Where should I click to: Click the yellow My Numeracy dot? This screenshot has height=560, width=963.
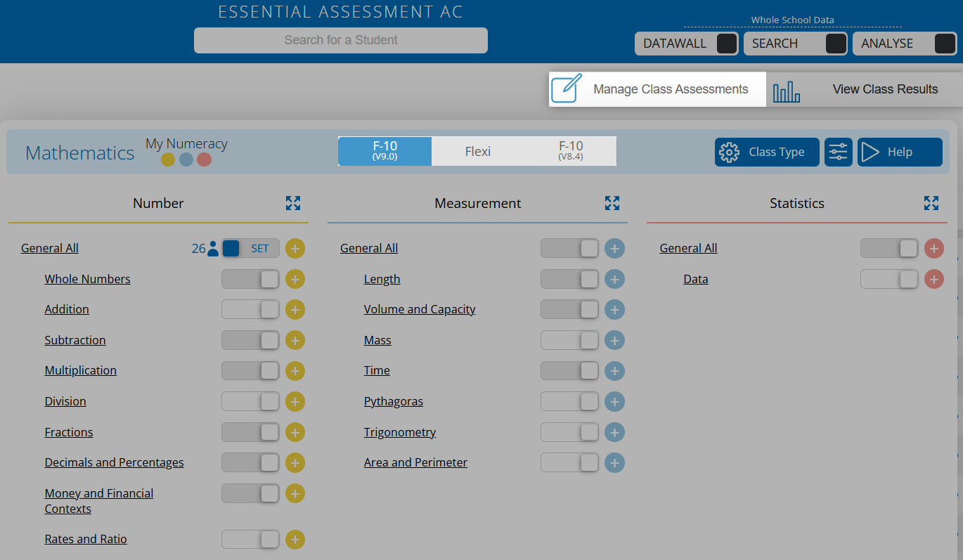click(x=168, y=159)
